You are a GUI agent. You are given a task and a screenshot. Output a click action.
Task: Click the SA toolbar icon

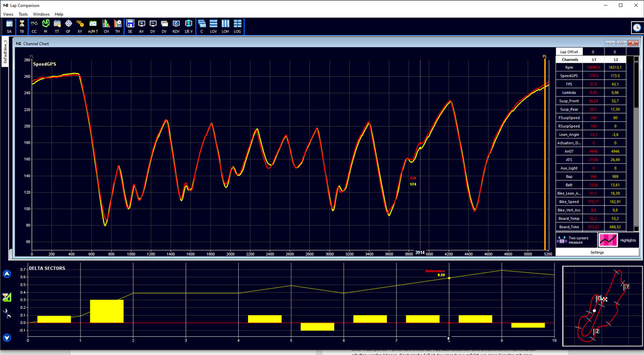click(x=9, y=26)
